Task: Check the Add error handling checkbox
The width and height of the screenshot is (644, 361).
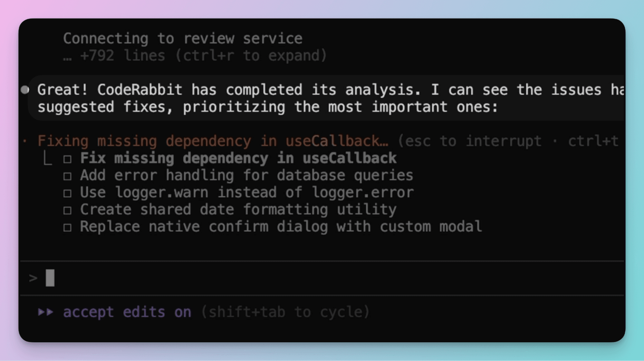Action: (67, 176)
